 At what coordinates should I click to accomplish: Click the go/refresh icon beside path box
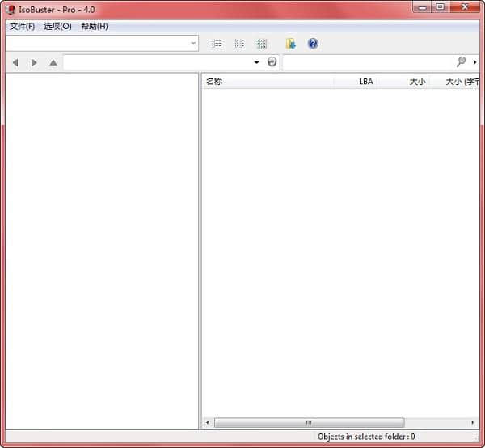coord(272,62)
